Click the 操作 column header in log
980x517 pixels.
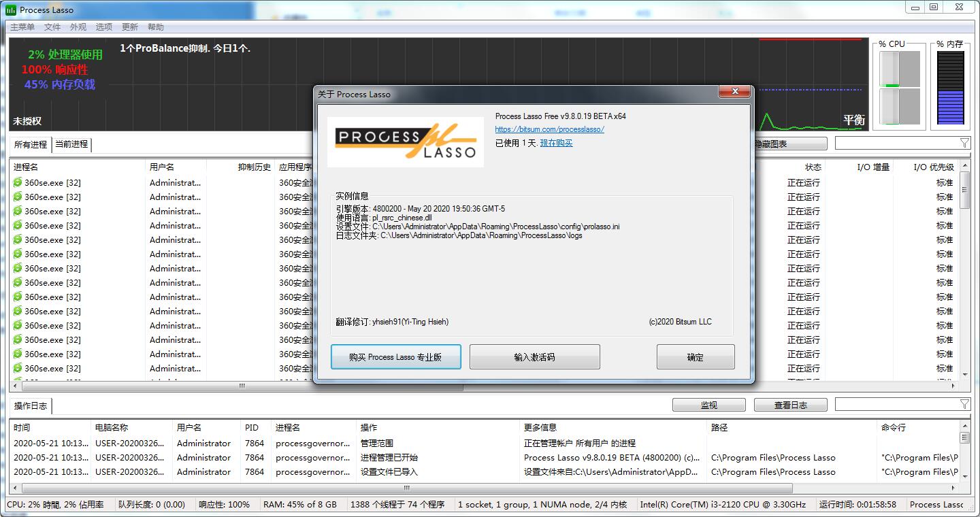(x=438, y=427)
